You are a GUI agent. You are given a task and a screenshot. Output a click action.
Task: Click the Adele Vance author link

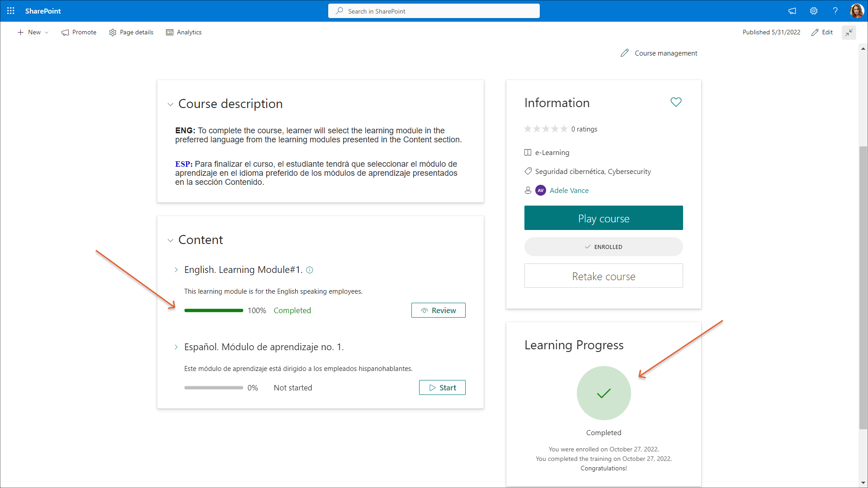point(569,191)
